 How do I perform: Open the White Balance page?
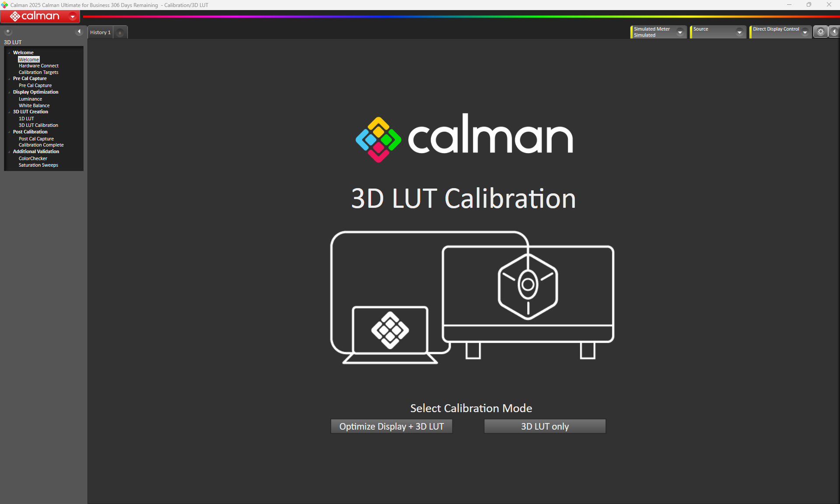pyautogui.click(x=34, y=105)
